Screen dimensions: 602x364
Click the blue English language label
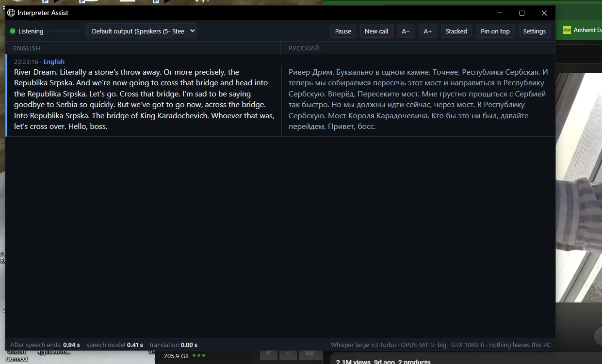54,62
